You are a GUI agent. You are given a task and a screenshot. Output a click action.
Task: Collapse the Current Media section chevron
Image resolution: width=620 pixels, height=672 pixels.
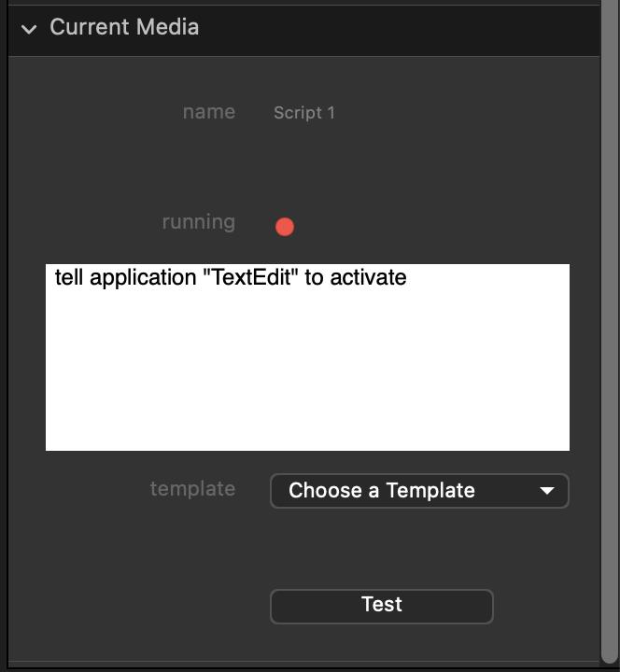coord(29,29)
